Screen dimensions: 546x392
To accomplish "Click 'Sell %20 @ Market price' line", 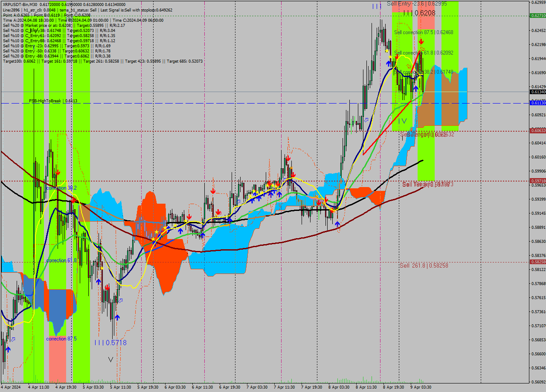I will click(64, 25).
